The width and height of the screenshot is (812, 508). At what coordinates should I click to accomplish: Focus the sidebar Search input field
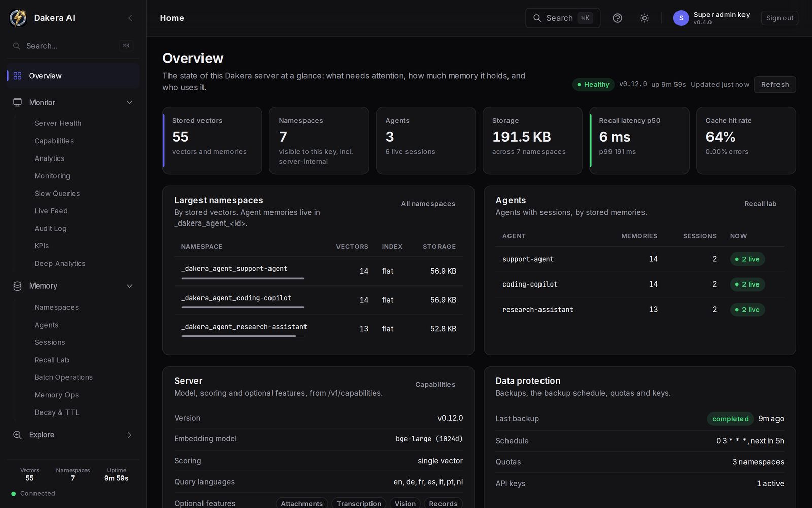(x=73, y=46)
